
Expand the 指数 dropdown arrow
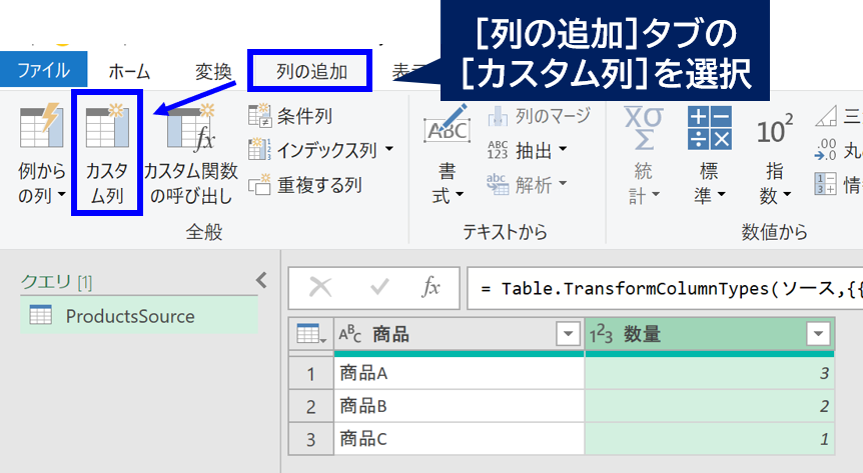787,194
